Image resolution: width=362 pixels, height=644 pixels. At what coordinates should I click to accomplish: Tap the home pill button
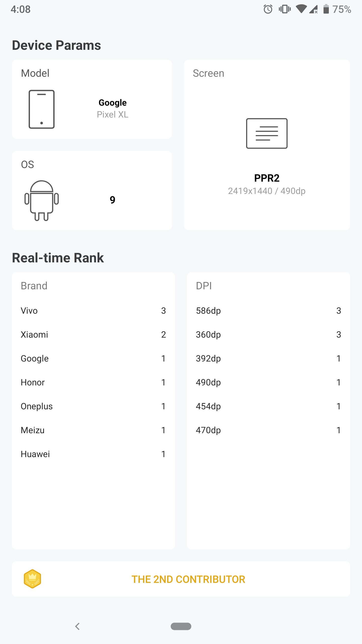pyautogui.click(x=181, y=626)
